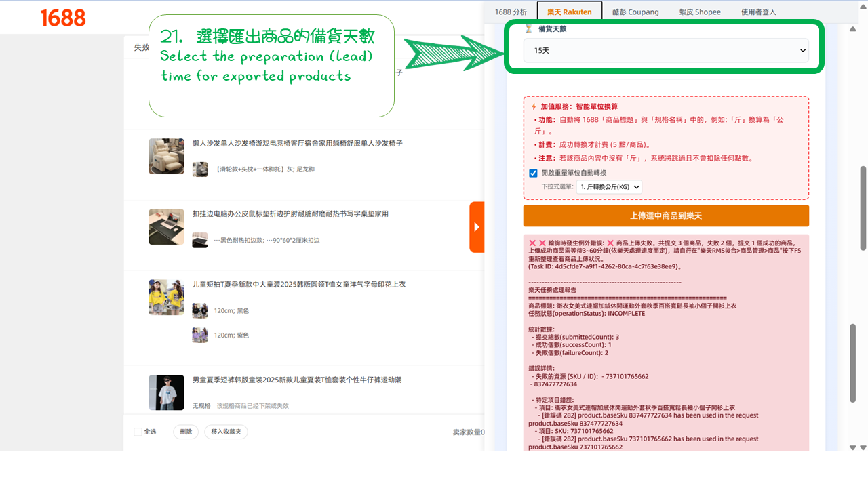Click the 120cm purple variant image
868x488 pixels.
[200, 335]
